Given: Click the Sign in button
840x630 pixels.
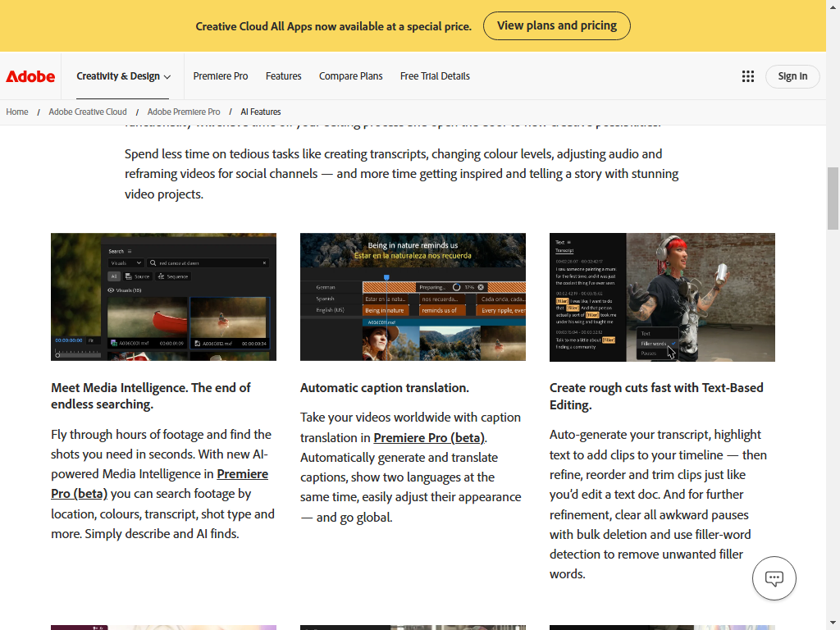Looking at the screenshot, I should (792, 76).
